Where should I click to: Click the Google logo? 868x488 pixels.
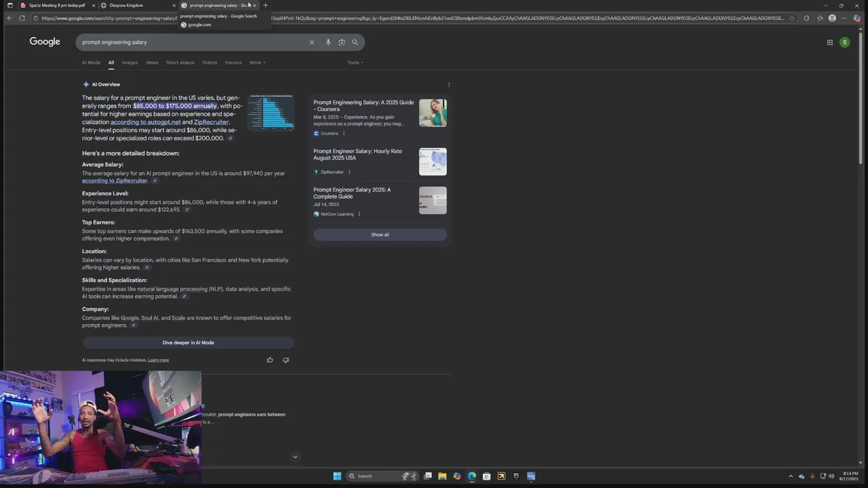[x=45, y=42]
